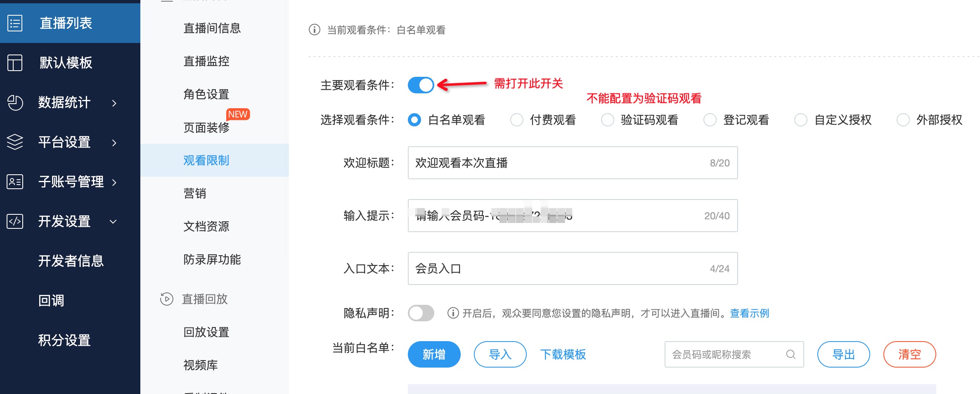Click the magnifier icon in whitelist search

pyautogui.click(x=791, y=354)
